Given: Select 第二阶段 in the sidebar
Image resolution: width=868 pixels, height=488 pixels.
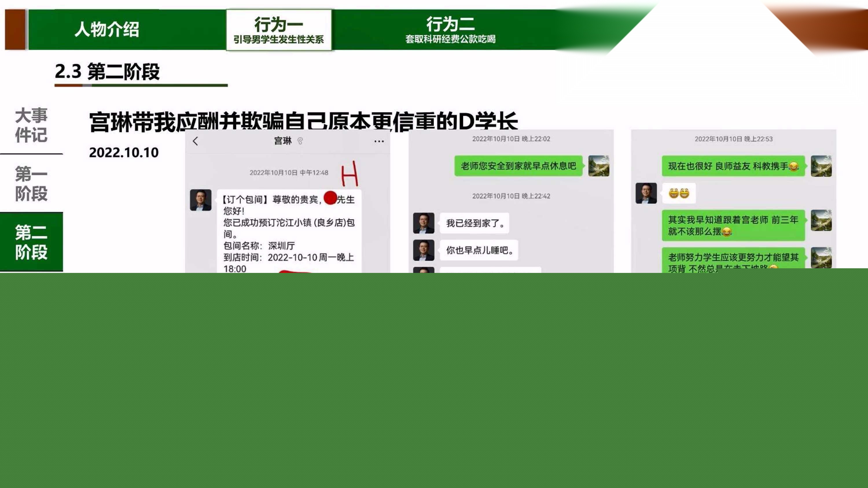Looking at the screenshot, I should [x=31, y=242].
